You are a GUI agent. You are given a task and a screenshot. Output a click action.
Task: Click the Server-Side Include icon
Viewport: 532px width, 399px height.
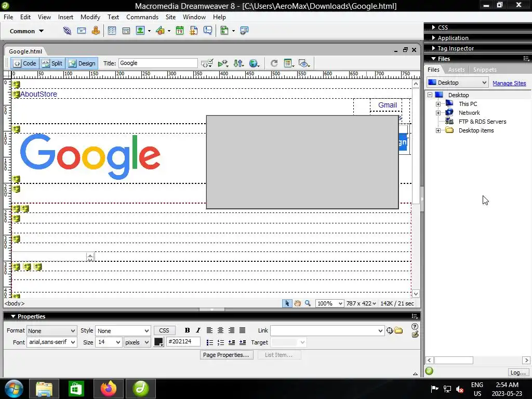[x=194, y=31]
